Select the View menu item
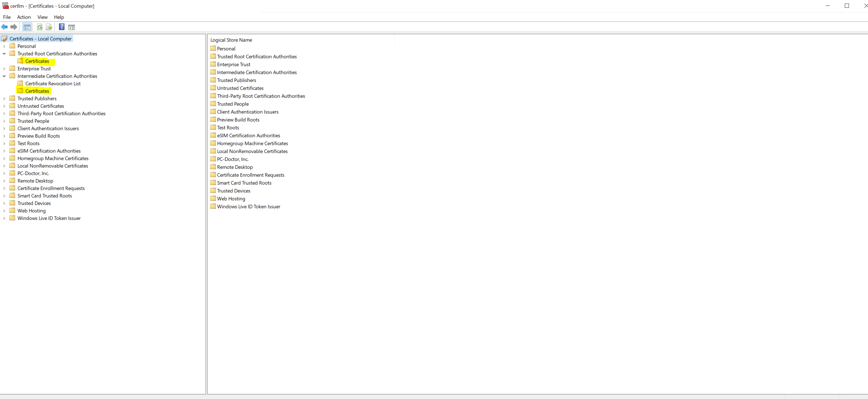Screen dimensions: 868x399 point(42,17)
